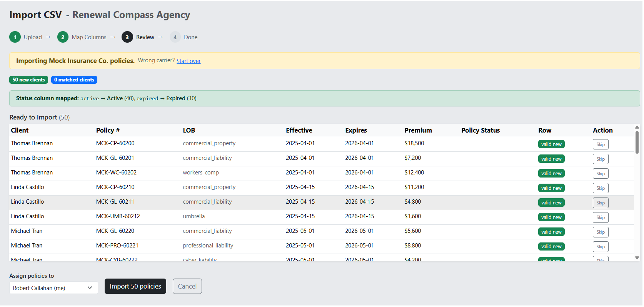Screen dimensions: 644x307
Task: Click valid new badge for MCK-CP-60210
Action: click(x=551, y=188)
